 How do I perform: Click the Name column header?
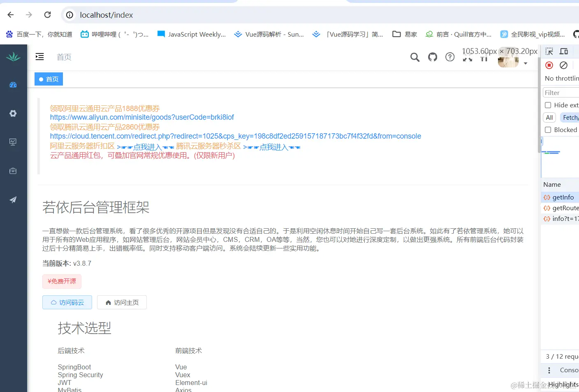(x=552, y=185)
